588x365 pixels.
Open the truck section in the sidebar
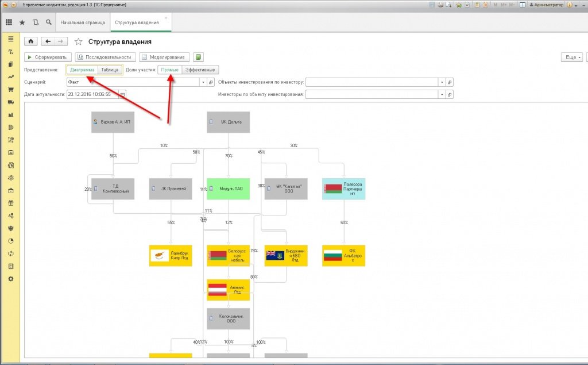[x=10, y=102]
